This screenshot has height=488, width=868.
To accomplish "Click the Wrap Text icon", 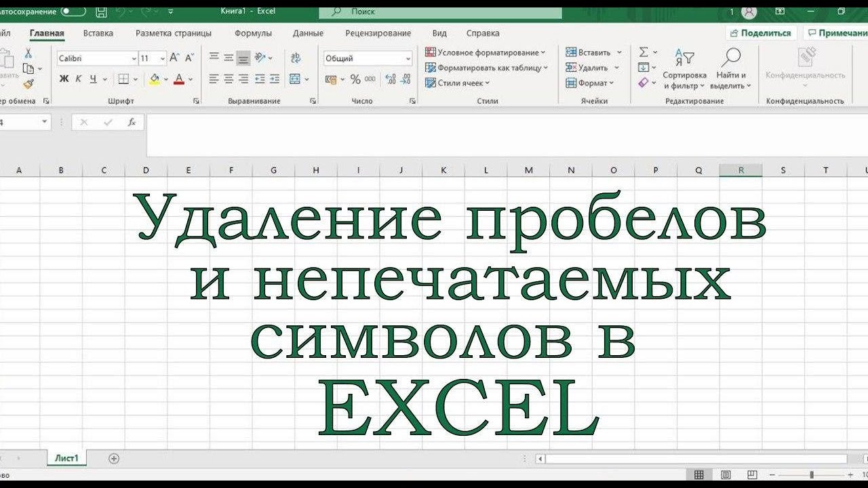I will (296, 58).
